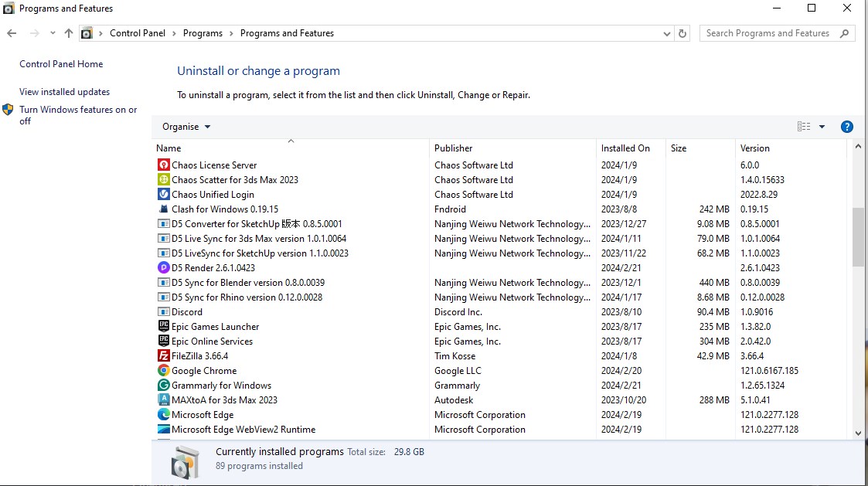The height and width of the screenshot is (486, 868).
Task: Click the Google Chrome icon
Action: tap(163, 370)
